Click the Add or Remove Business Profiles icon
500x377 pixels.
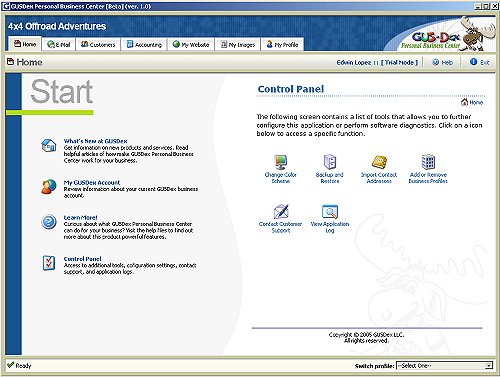(428, 162)
